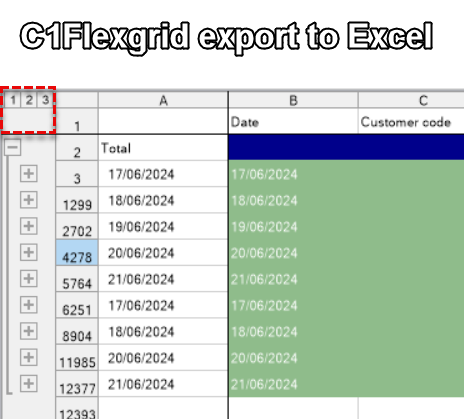
Task: Select column B header
Action: pos(293,100)
